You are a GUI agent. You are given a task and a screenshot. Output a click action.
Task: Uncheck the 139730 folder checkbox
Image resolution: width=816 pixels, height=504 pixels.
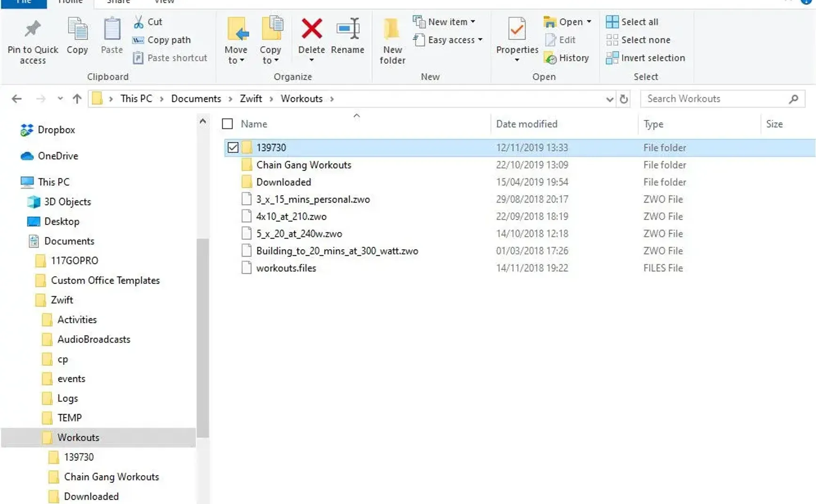[x=233, y=148]
